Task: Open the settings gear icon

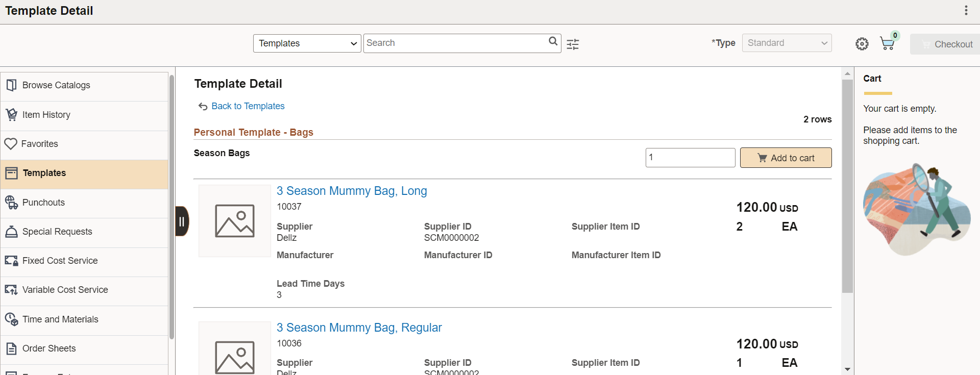Action: [862, 44]
